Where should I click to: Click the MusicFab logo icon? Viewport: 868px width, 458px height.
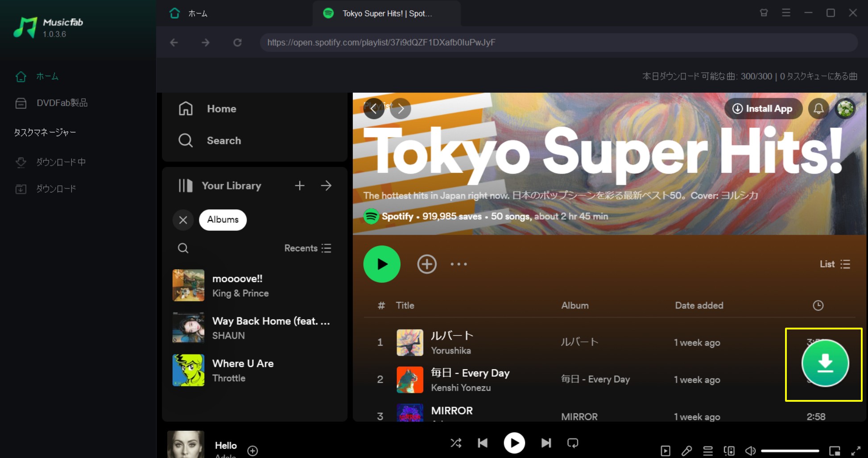[25, 27]
